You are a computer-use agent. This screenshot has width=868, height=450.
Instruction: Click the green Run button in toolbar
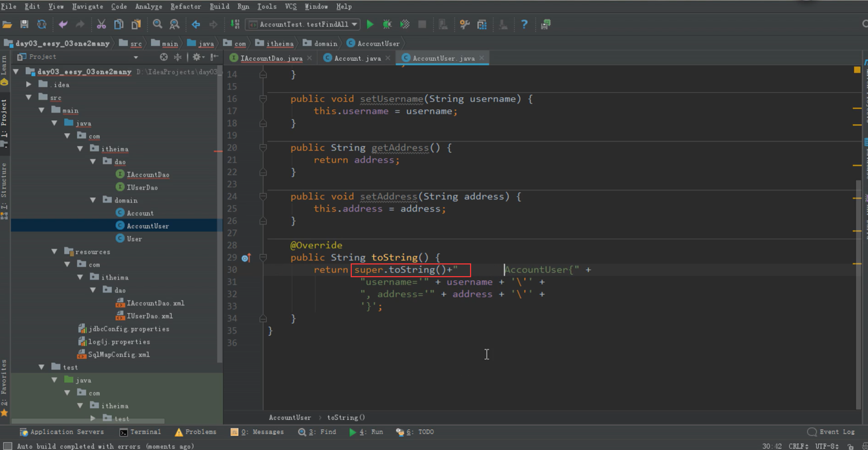370,24
